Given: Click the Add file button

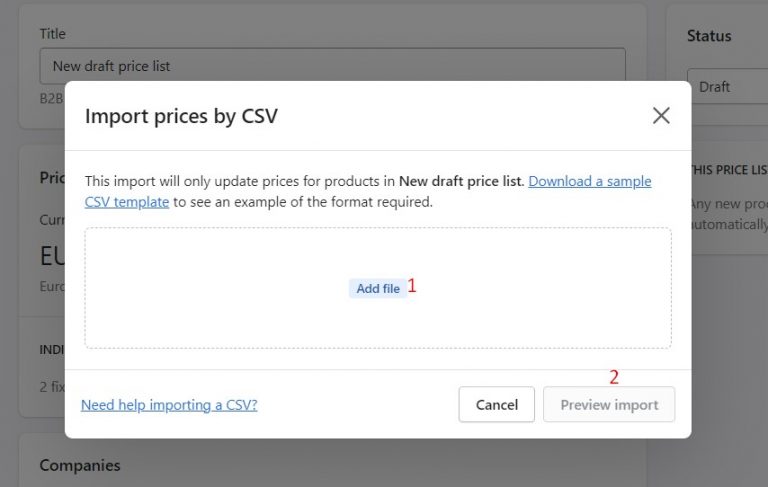Looking at the screenshot, I should (378, 288).
